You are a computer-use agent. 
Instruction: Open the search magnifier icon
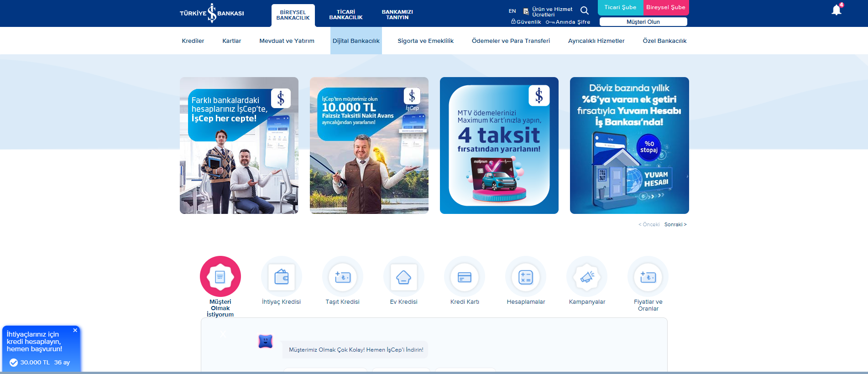584,10
